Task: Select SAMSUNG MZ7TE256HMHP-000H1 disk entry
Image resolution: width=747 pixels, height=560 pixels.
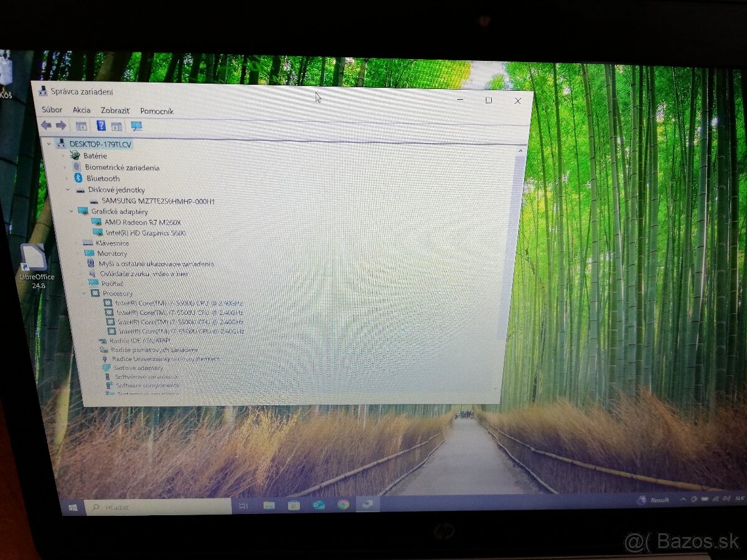Action: coord(158,201)
